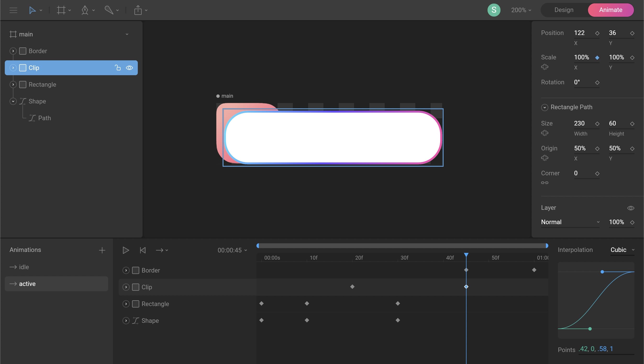The width and height of the screenshot is (644, 364).
Task: Select the arrow selection tool
Action: click(x=32, y=10)
